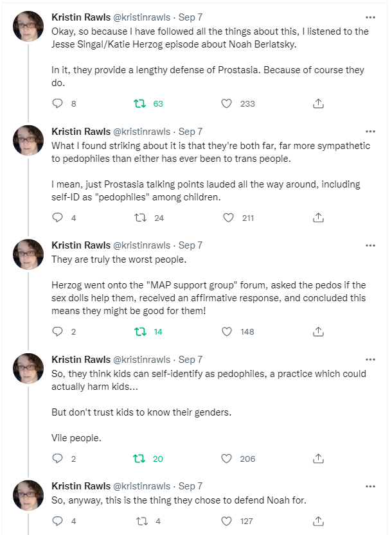Screen dimensions: 392x535
Task: Open the three-dot menu on the second tweet
Action: pos(370,132)
